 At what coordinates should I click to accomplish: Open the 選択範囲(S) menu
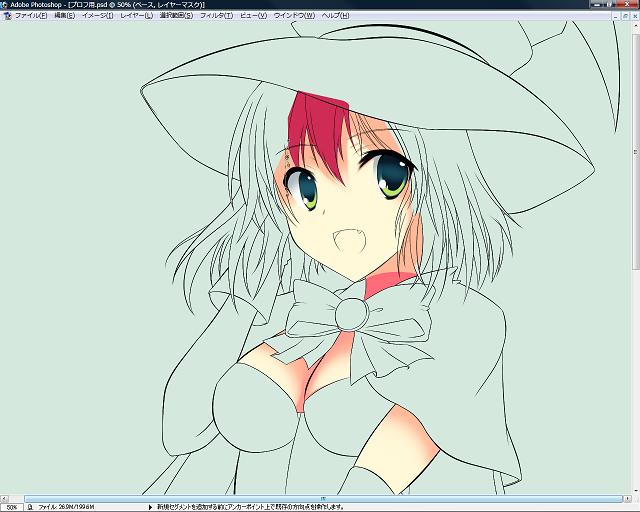pyautogui.click(x=176, y=16)
